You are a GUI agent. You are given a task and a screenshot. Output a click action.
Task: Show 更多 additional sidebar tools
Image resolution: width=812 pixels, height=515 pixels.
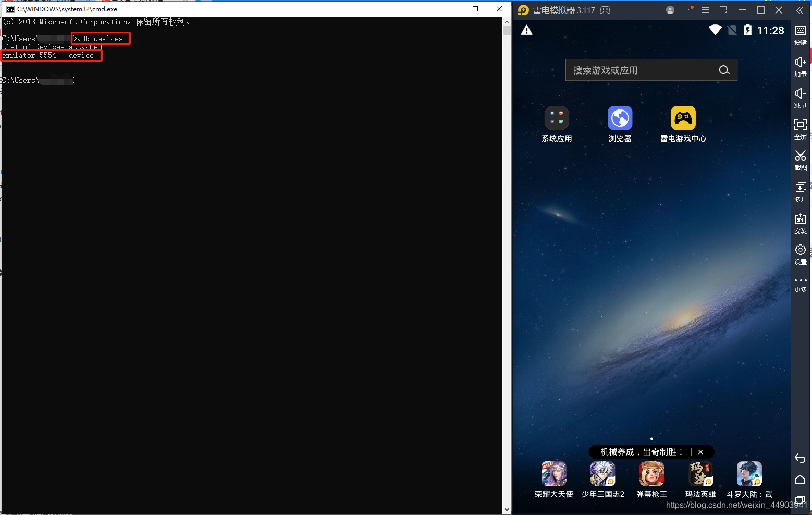(801, 285)
